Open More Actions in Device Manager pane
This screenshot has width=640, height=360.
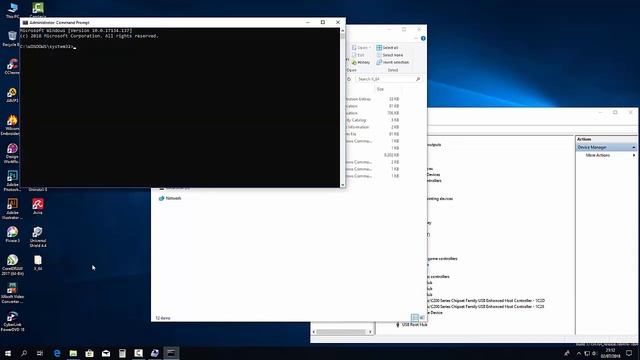(x=598, y=156)
